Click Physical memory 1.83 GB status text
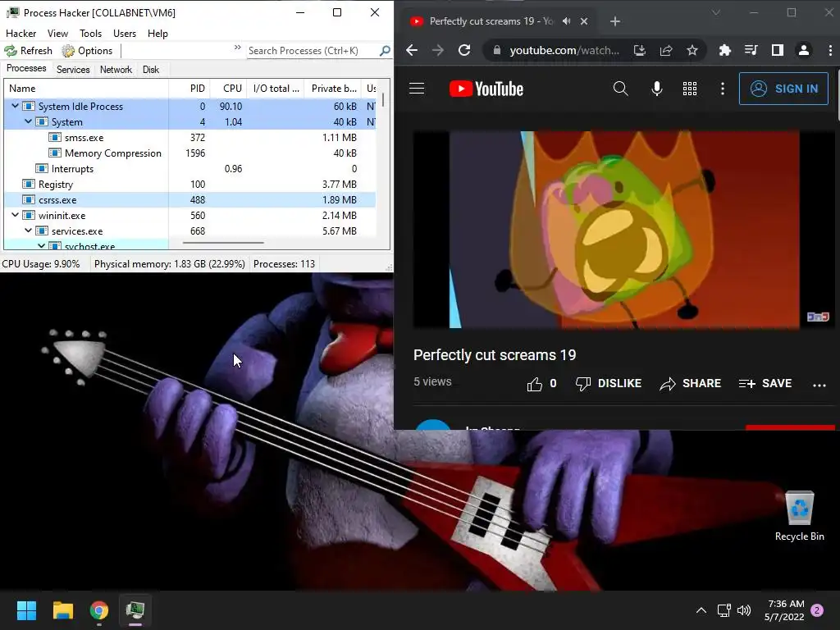 point(169,264)
